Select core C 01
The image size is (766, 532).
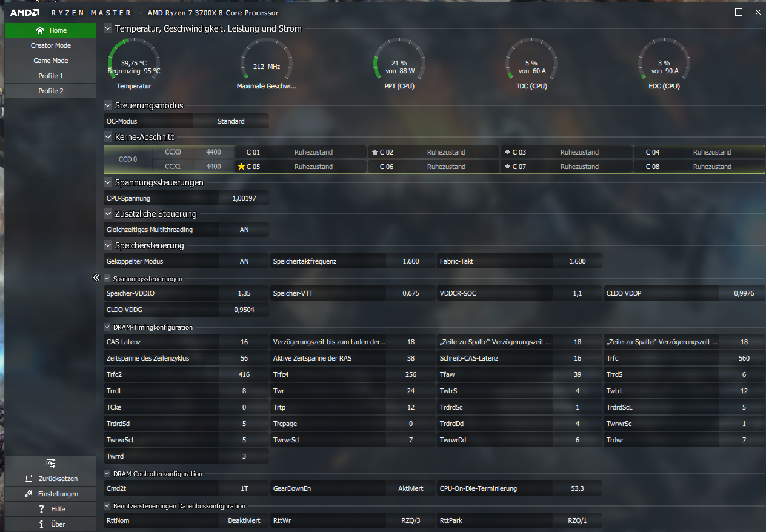click(300, 152)
